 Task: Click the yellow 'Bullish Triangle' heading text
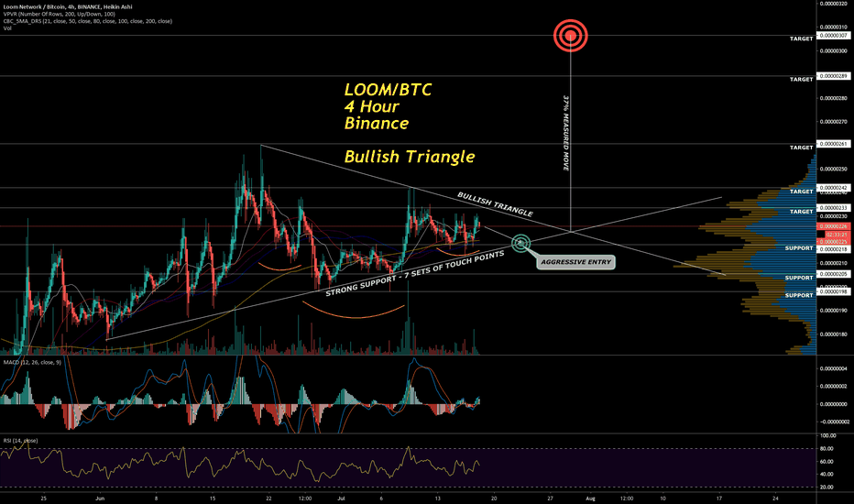click(410, 157)
